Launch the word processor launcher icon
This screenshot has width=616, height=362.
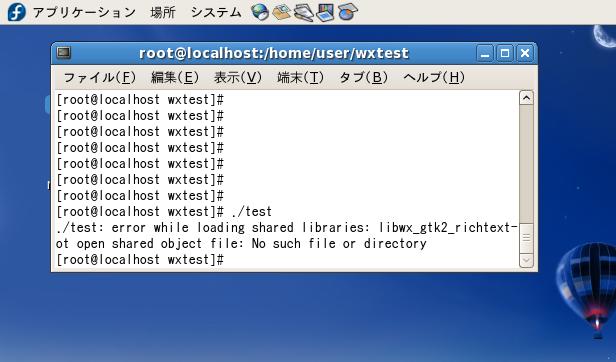click(x=304, y=12)
